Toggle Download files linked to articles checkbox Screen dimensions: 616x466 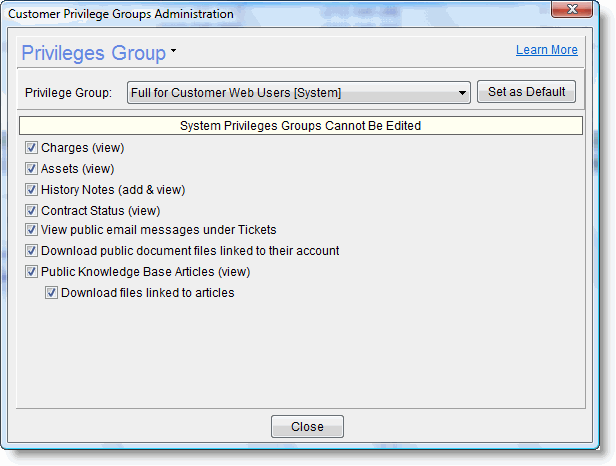pos(52,293)
